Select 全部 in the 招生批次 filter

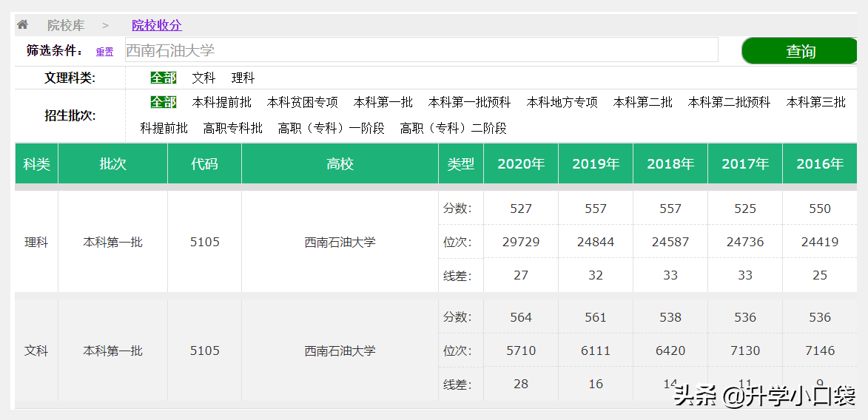click(x=164, y=102)
